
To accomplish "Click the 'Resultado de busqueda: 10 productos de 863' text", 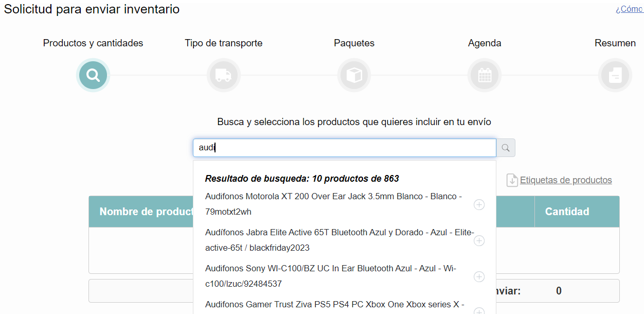I will 302,179.
